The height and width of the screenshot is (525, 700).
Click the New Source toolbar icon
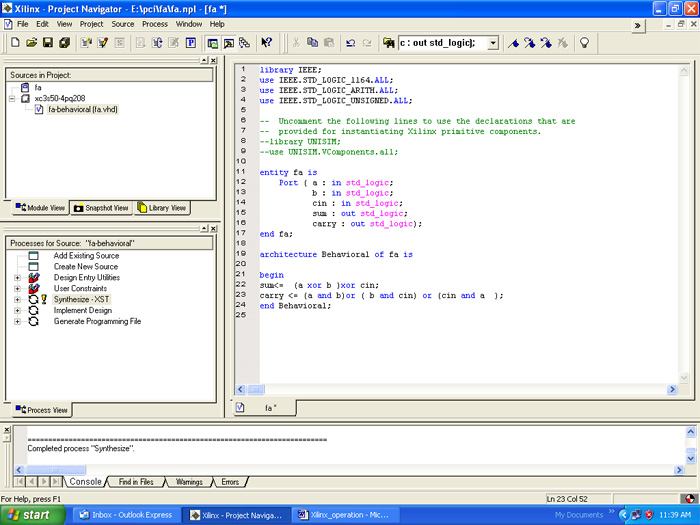(x=86, y=43)
